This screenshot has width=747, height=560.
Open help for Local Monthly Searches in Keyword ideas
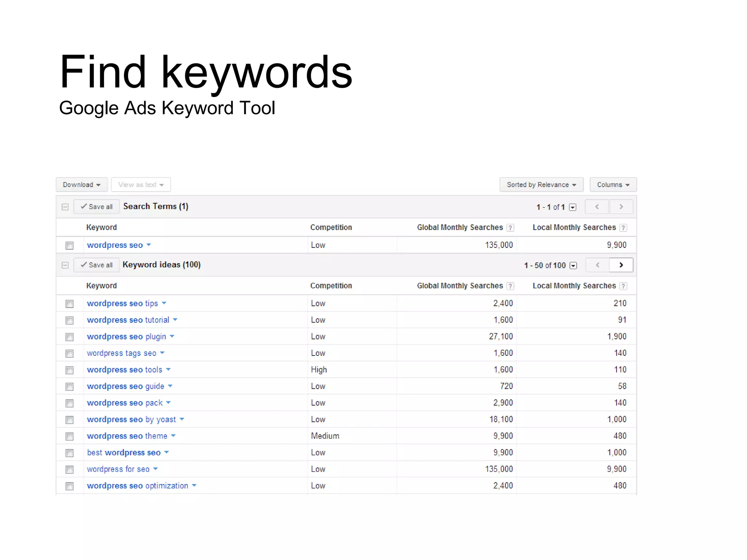623,286
